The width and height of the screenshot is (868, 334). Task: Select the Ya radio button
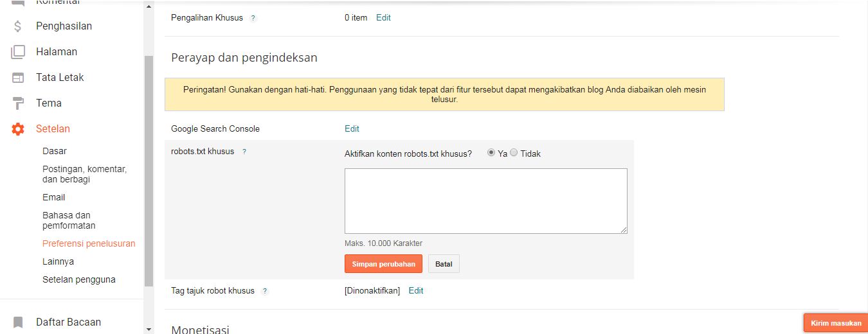(x=491, y=153)
